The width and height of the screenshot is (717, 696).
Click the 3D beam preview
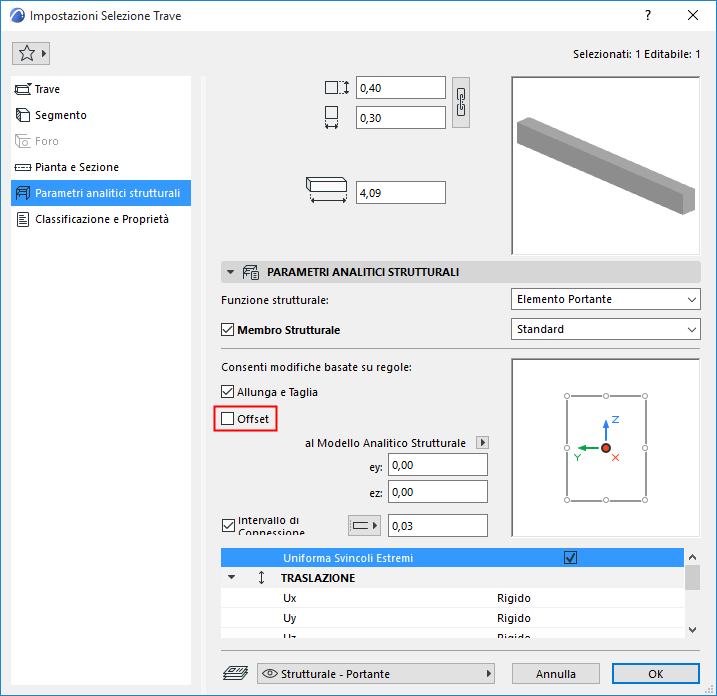tap(605, 166)
